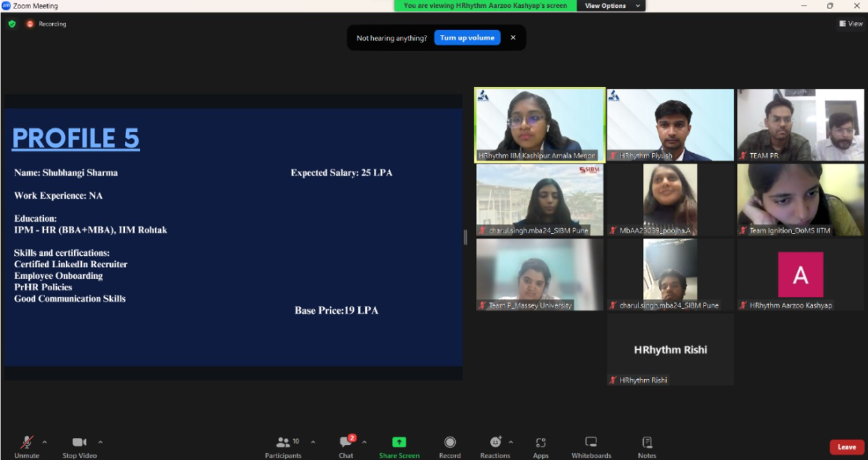Click Work Experience: NA text

pyautogui.click(x=59, y=195)
